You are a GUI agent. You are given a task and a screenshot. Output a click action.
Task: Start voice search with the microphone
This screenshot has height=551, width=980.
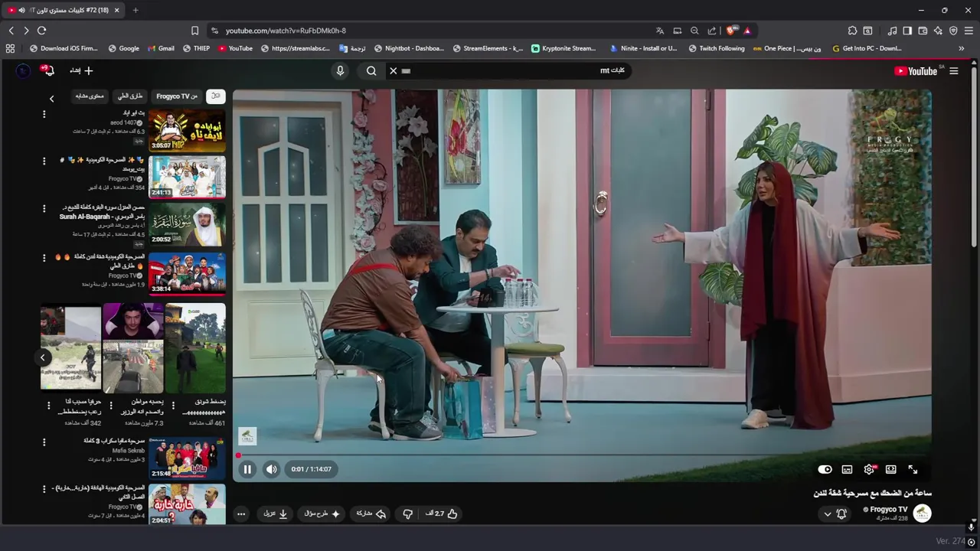[341, 71]
